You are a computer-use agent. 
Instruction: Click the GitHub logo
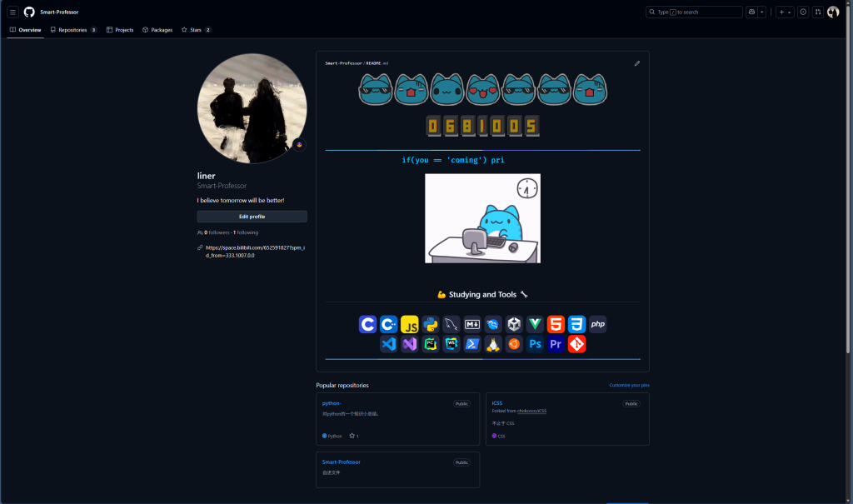coord(29,12)
